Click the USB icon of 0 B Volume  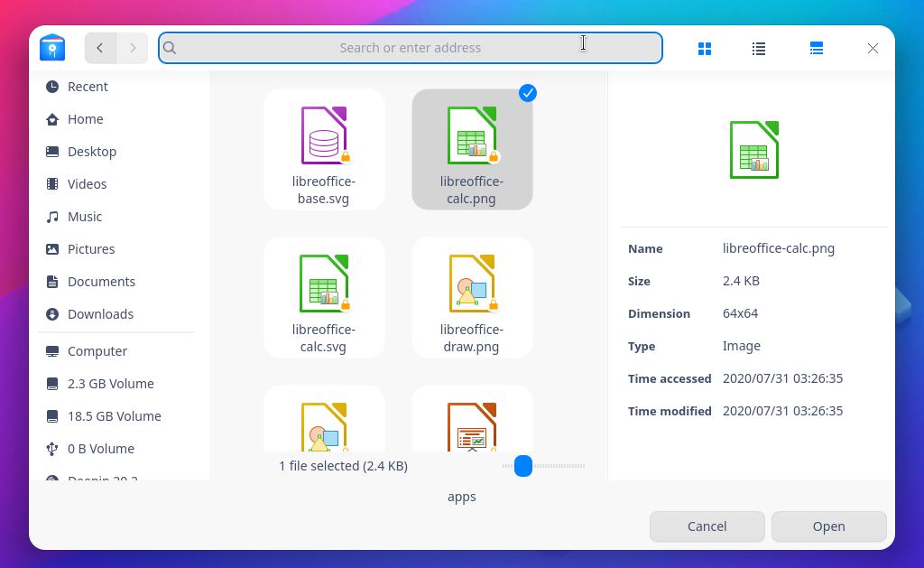pyautogui.click(x=52, y=448)
